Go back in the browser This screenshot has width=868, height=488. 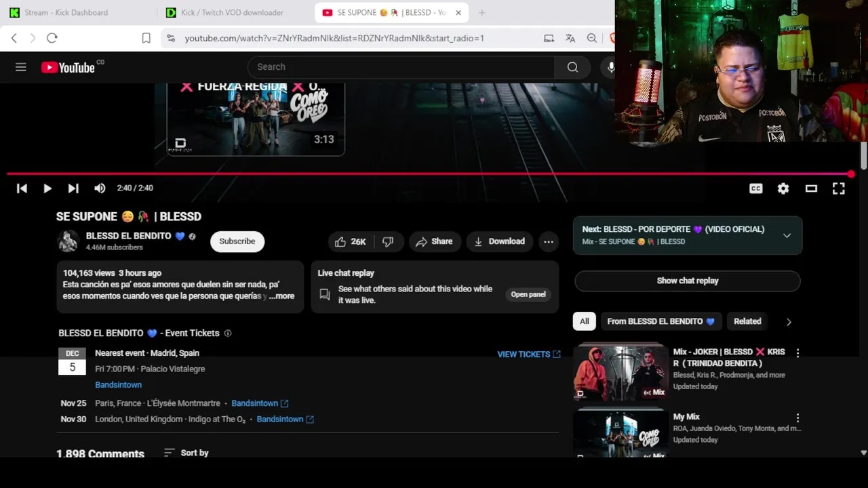coord(14,39)
